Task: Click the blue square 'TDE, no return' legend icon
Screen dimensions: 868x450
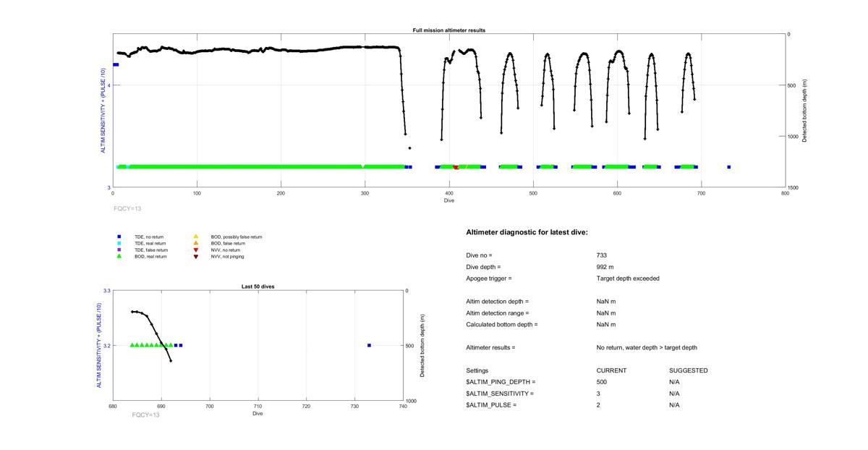Action: [119, 237]
